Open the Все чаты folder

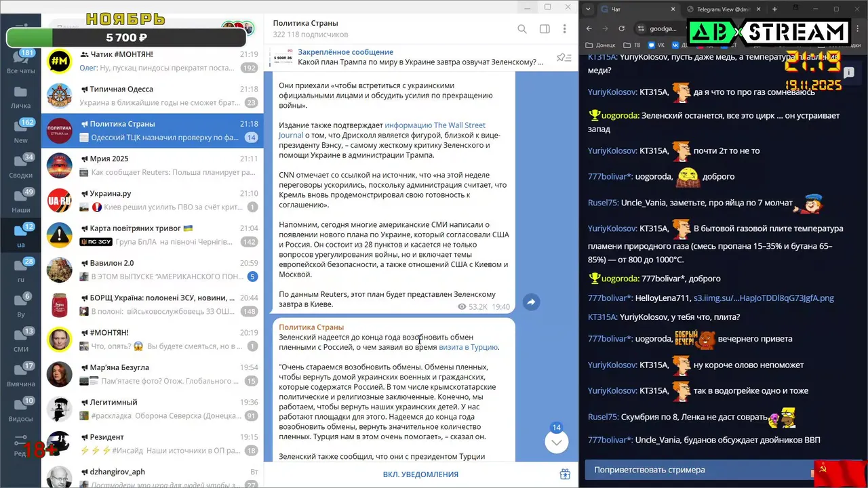pyautogui.click(x=21, y=62)
